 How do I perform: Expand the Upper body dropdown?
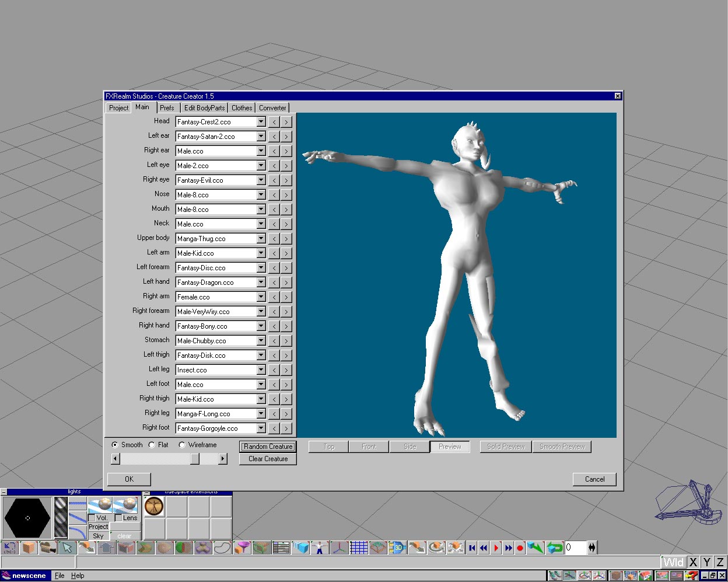tap(261, 239)
